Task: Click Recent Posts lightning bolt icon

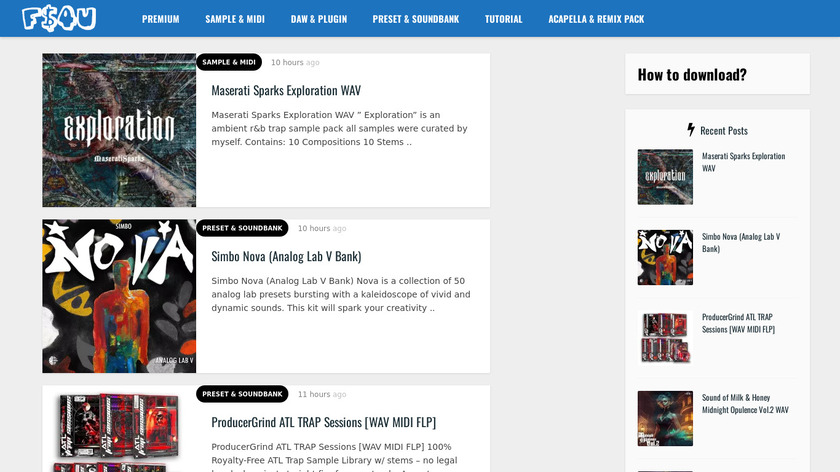Action: [690, 130]
